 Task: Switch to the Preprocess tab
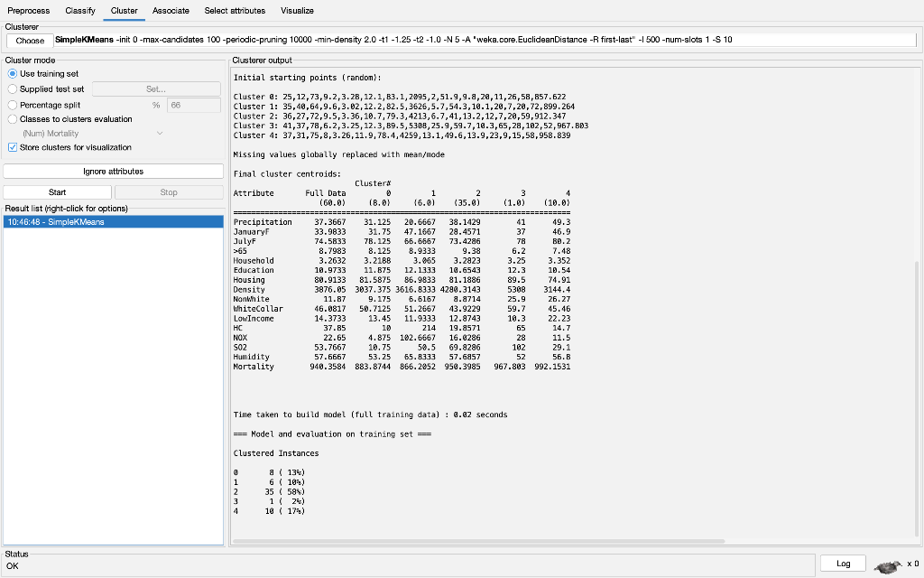click(x=28, y=10)
